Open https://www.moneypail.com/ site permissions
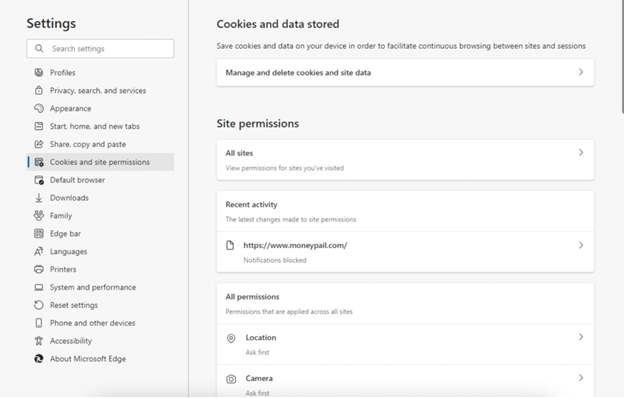This screenshot has height=398, width=624. point(405,252)
